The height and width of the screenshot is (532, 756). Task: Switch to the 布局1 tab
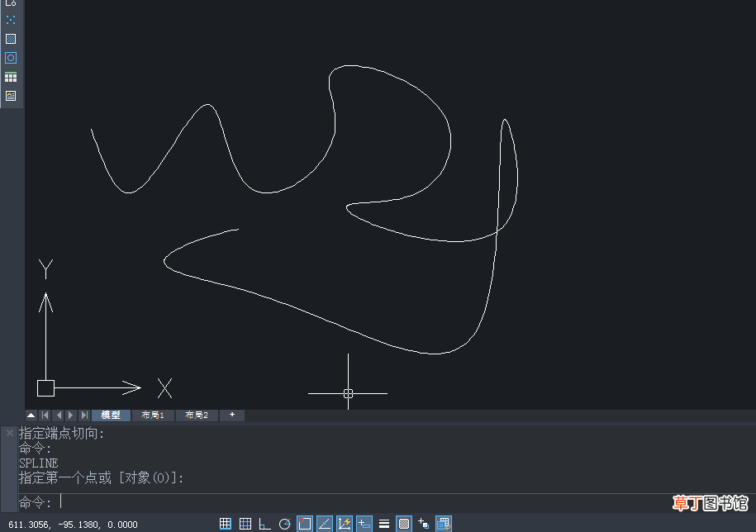pyautogui.click(x=153, y=415)
